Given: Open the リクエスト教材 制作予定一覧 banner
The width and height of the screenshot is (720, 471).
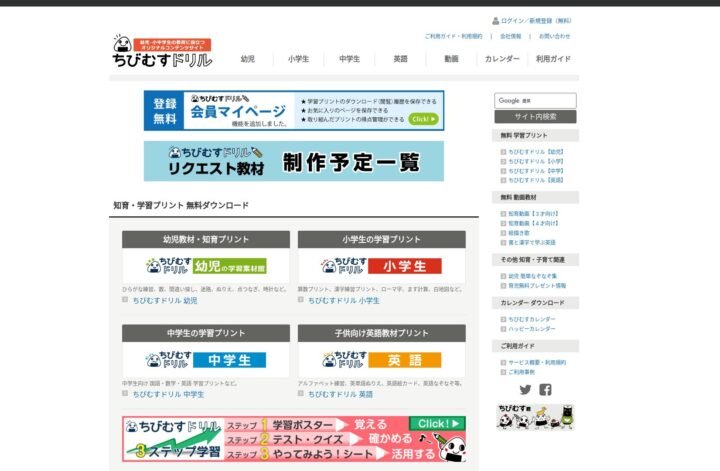Looking at the screenshot, I should (293, 161).
